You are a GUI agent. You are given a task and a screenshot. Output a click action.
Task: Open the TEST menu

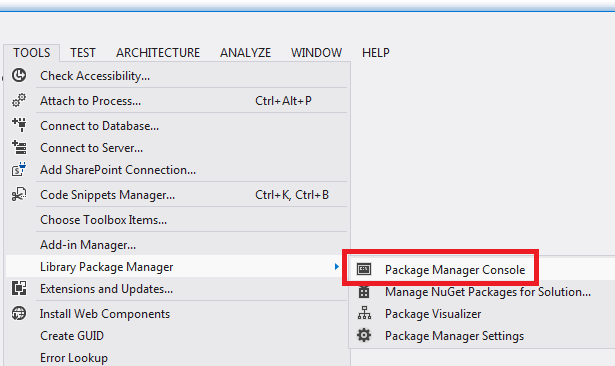[83, 53]
